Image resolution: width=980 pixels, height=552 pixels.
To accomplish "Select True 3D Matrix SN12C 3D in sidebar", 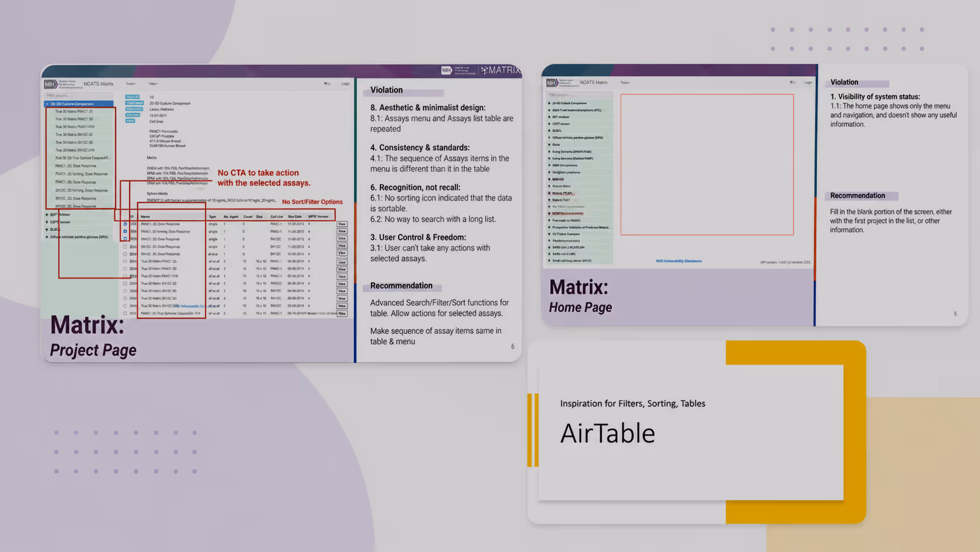I will (x=74, y=143).
